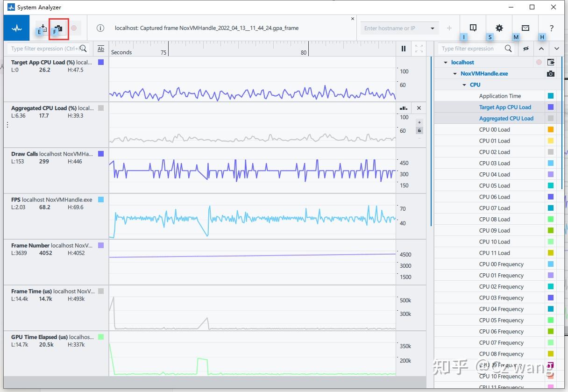Screen dimensions: 568x392
Task: Toggle Ab metric name display
Action: pos(101,49)
